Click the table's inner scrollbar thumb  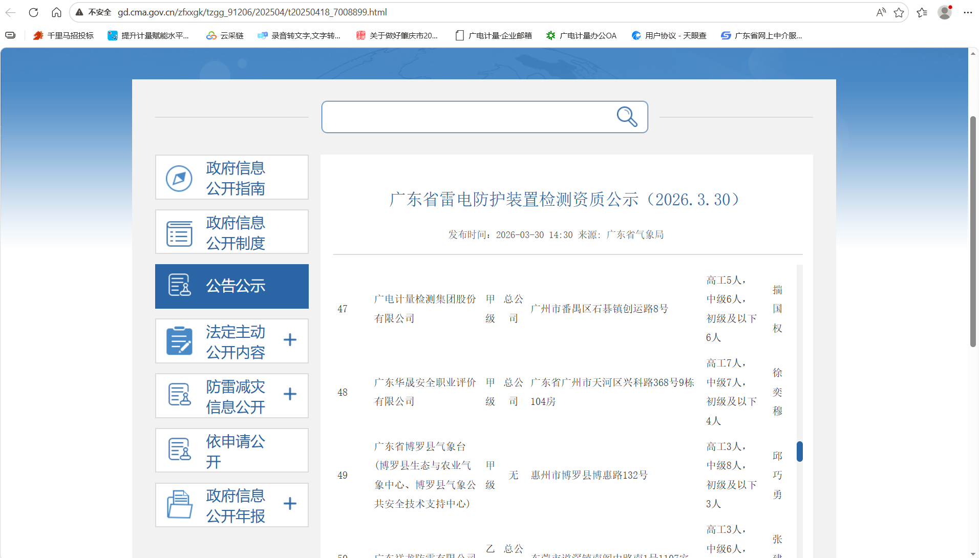(x=800, y=452)
